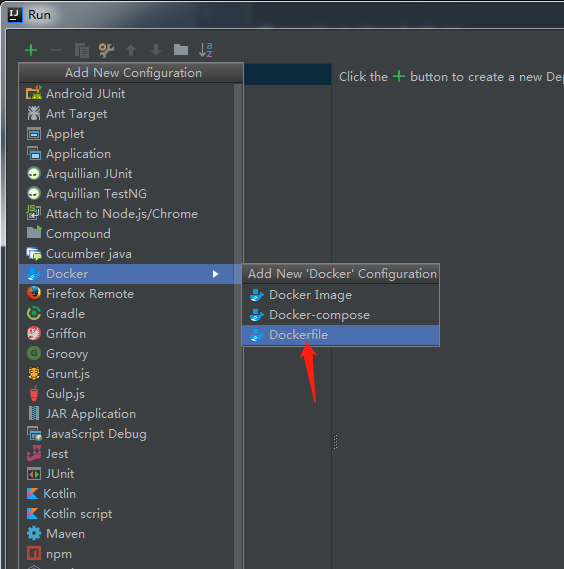Viewport: 564px width, 569px height.
Task: Choose Applet configuration
Action: tap(127, 134)
